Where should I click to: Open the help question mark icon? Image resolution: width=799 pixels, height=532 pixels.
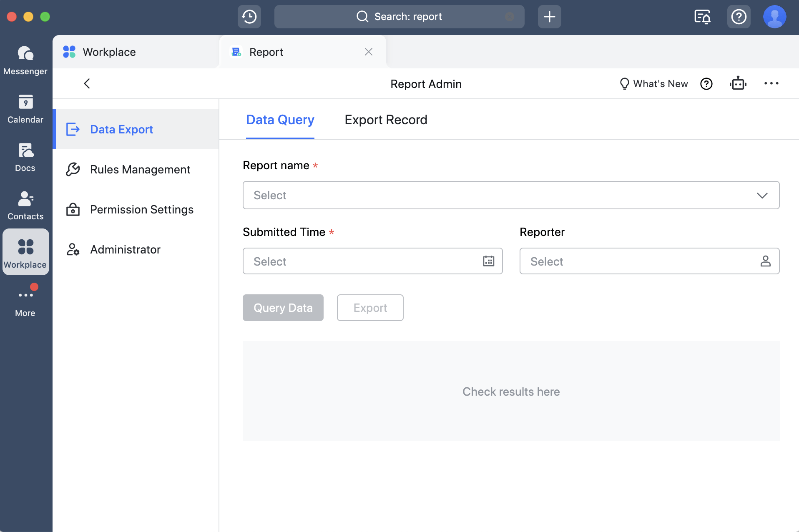tap(739, 17)
